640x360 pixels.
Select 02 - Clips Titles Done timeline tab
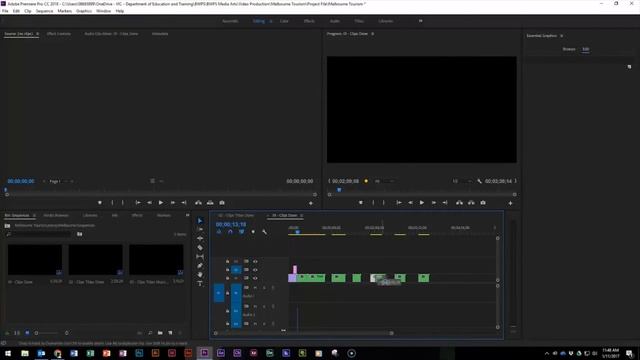pos(236,215)
